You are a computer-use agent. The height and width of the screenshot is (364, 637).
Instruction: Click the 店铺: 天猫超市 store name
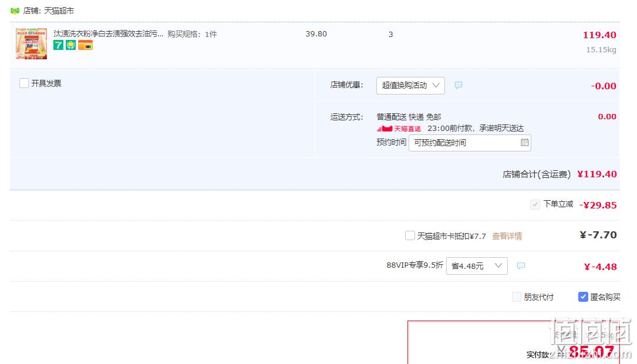point(48,11)
